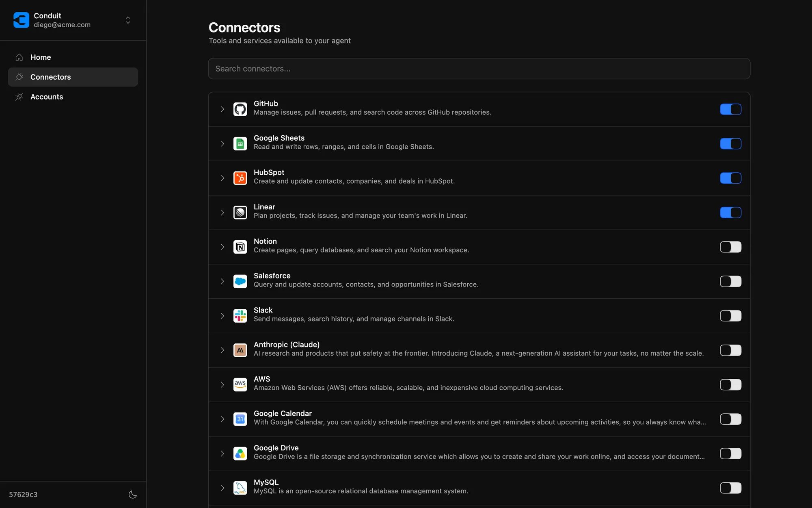
Task: Turn on the Google Drive connector
Action: point(730,454)
